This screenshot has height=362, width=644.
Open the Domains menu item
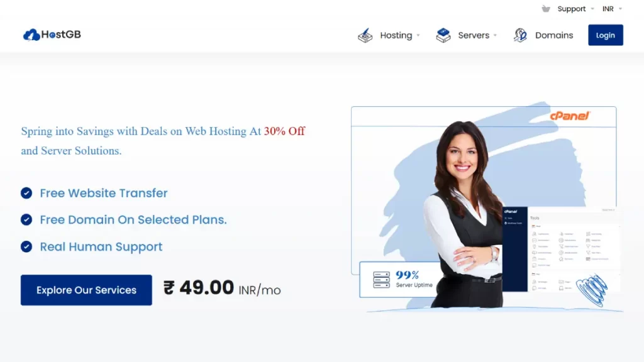(553, 35)
